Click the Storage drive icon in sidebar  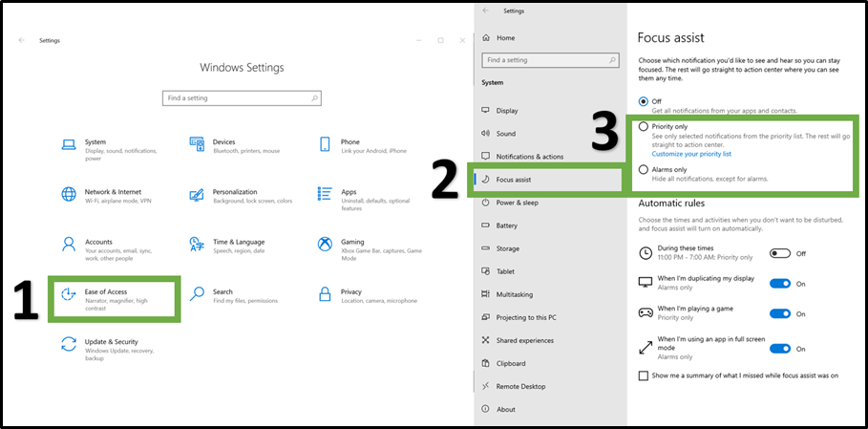click(486, 248)
